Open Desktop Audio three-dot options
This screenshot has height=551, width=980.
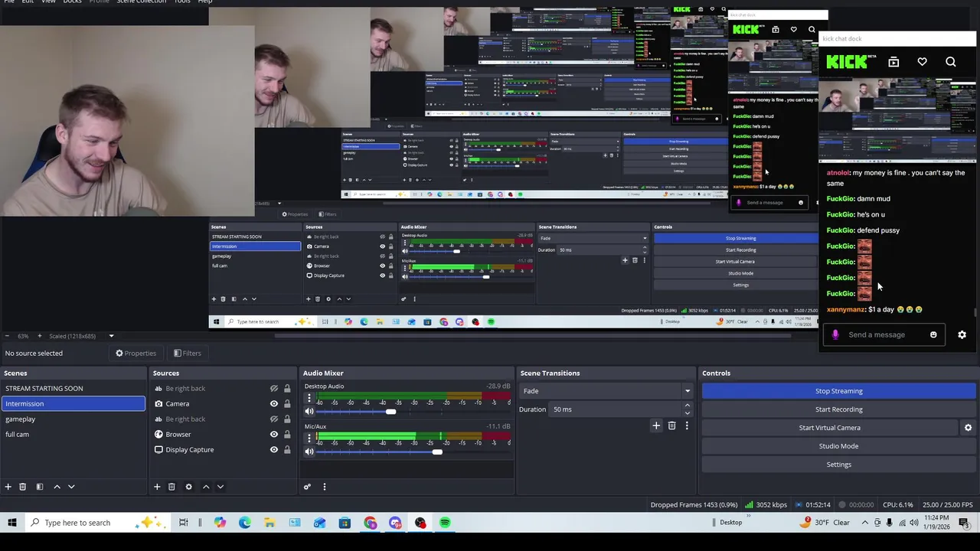pos(309,399)
